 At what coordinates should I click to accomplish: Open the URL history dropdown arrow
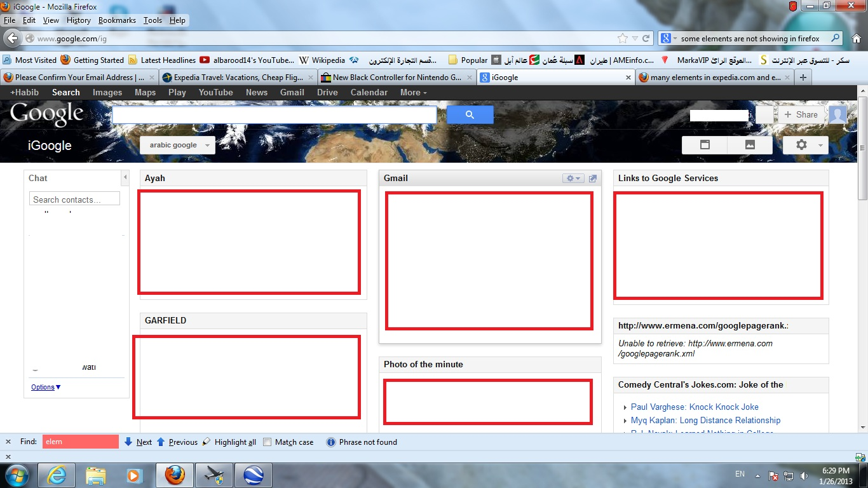[x=635, y=38]
